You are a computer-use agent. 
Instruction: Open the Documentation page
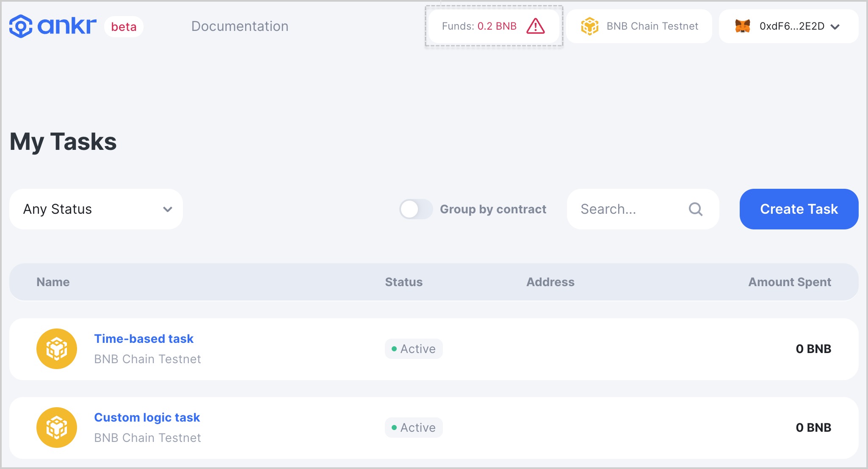[240, 26]
